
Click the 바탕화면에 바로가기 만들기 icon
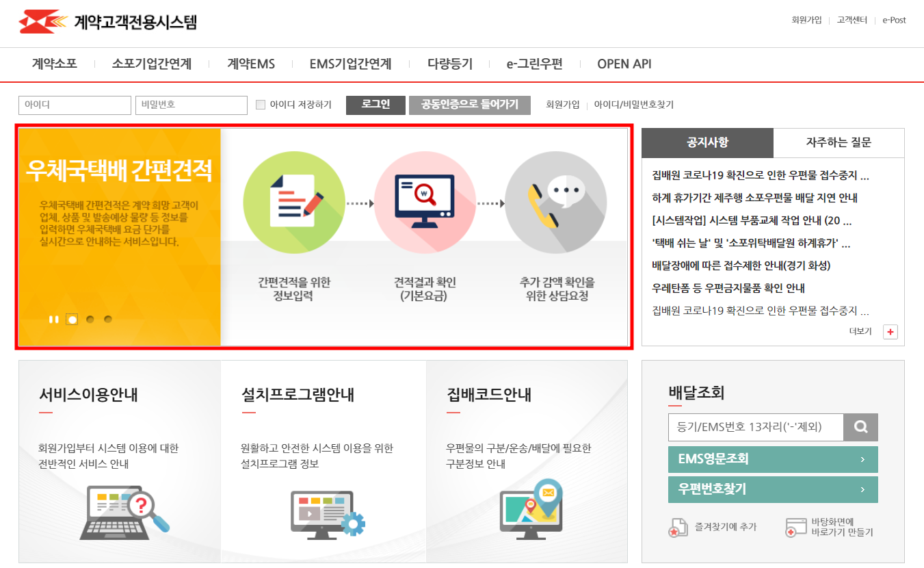794,528
